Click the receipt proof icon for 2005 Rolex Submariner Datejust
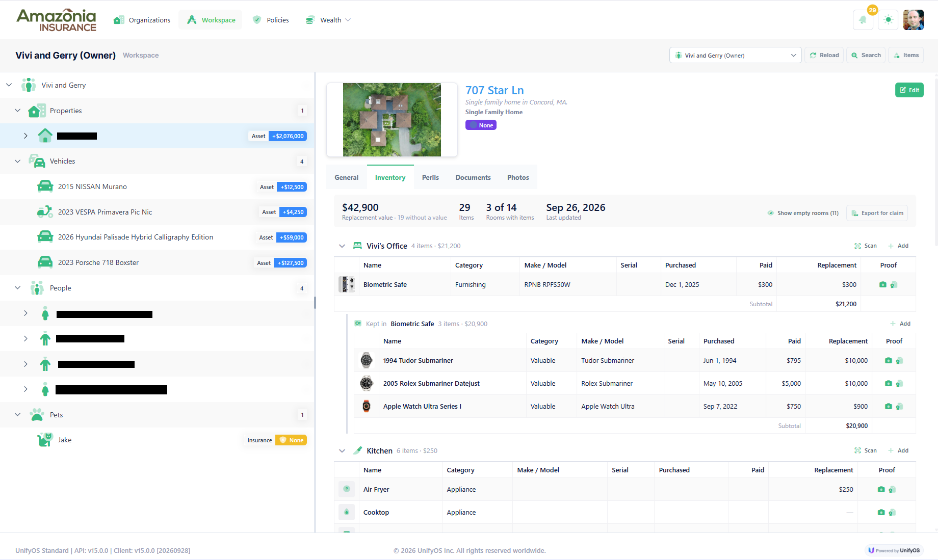 click(899, 384)
